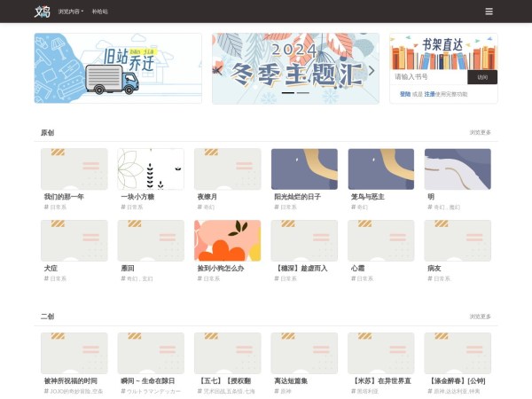
Task: Click the 登陆 link
Action: [x=404, y=94]
